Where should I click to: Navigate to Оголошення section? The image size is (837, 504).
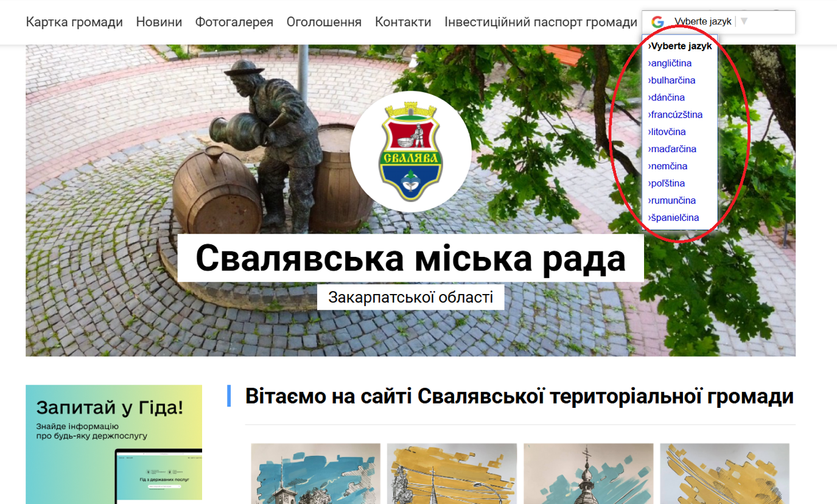324,23
